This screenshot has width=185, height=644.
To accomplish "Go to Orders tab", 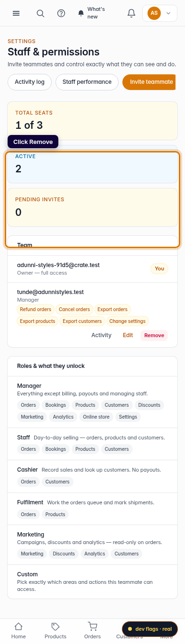I will pyautogui.click(x=92, y=631).
